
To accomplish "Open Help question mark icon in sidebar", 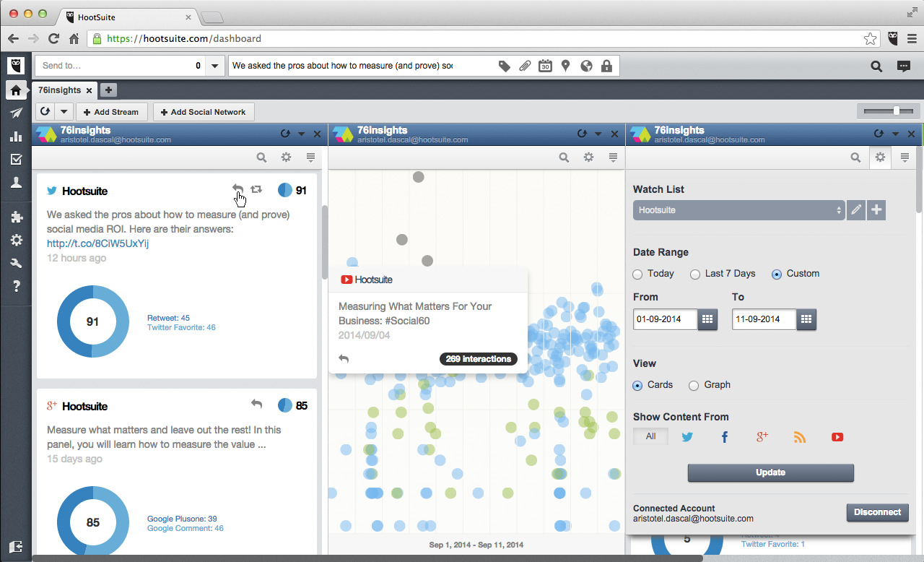I will (16, 286).
